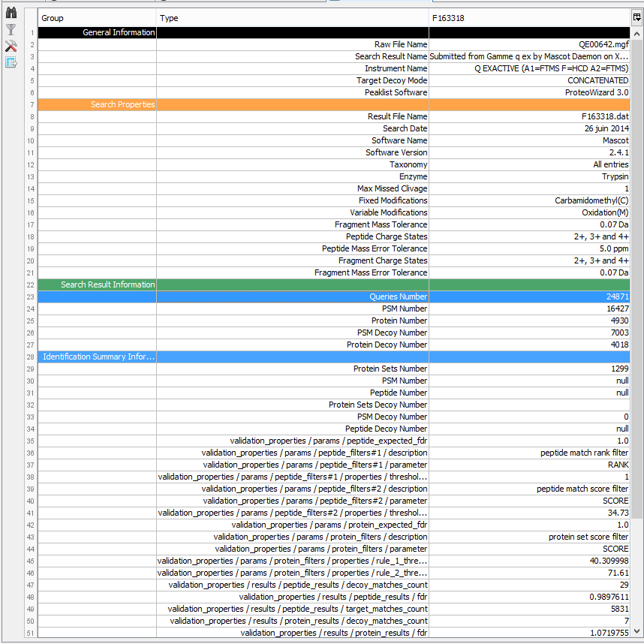Click the 40.309998 value
644x644 pixels.
[x=529, y=561]
